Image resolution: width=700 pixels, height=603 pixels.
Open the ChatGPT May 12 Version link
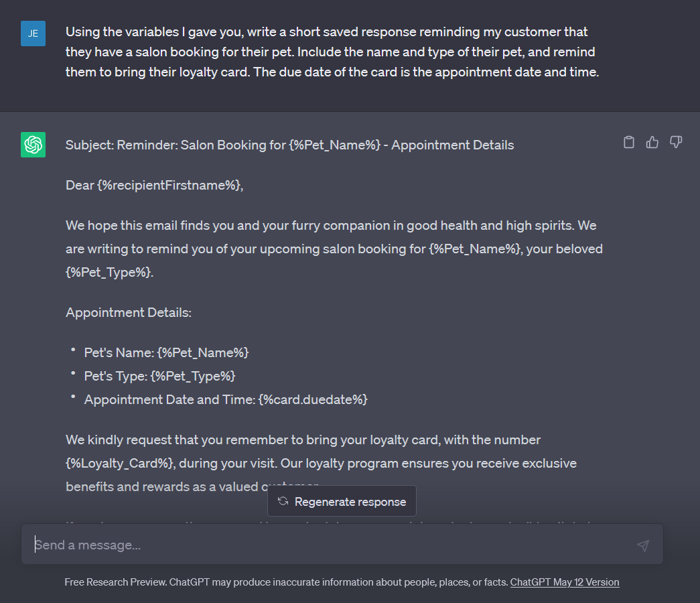pos(565,582)
